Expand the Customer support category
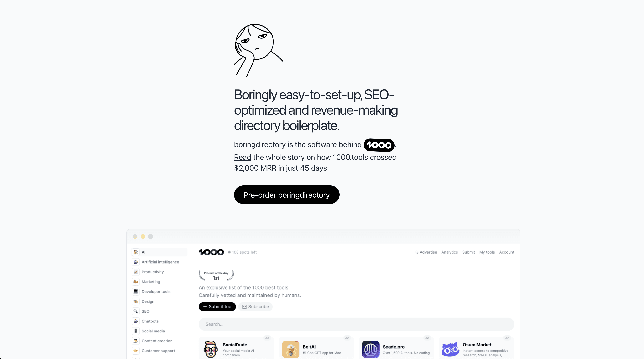The image size is (644, 359). pyautogui.click(x=158, y=351)
